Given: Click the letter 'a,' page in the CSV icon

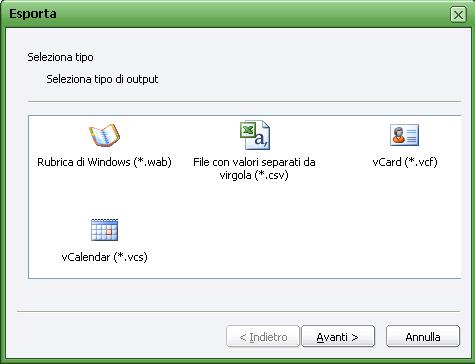Looking at the screenshot, I should [260, 138].
